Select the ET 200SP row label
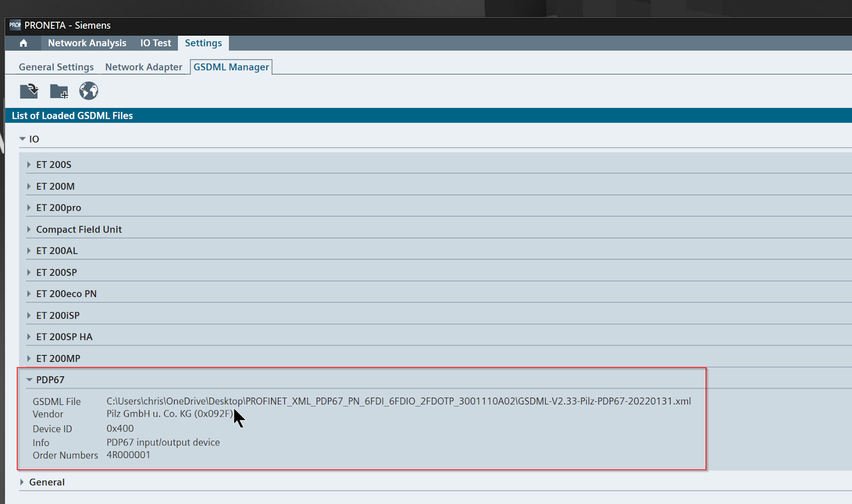Image resolution: width=852 pixels, height=504 pixels. (56, 272)
